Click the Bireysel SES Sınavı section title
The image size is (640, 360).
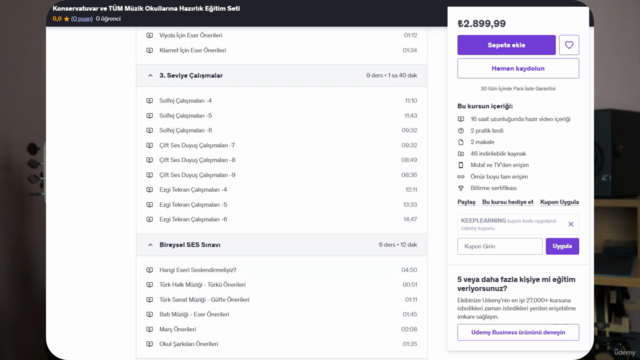point(190,245)
